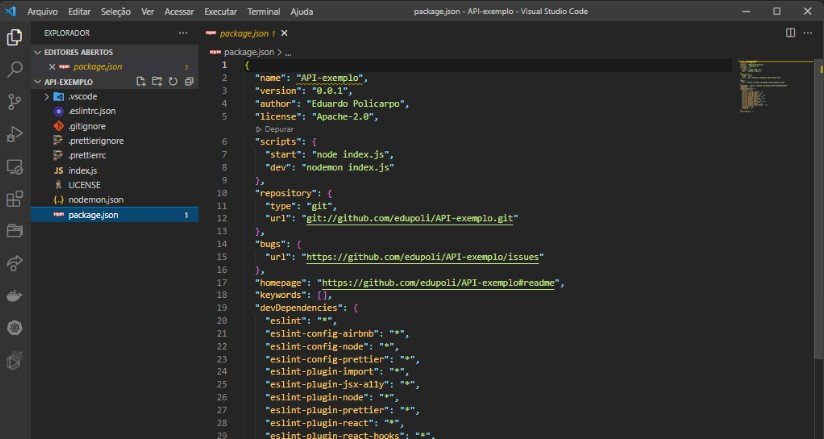Click the editor vertical scrollbar

pyautogui.click(x=818, y=210)
